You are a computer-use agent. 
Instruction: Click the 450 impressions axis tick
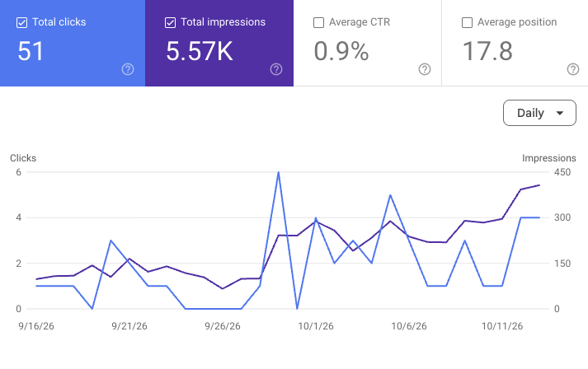562,172
